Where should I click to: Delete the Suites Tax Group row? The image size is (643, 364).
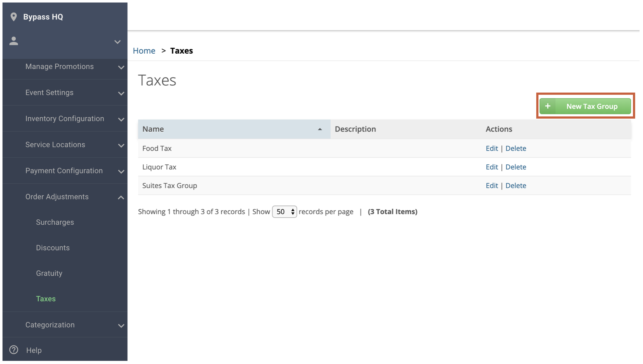516,185
